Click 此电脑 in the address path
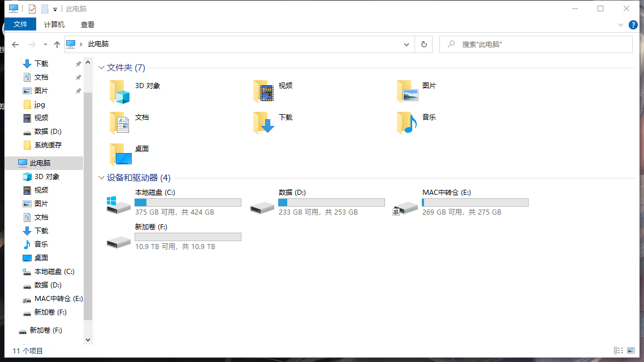Image resolution: width=644 pixels, height=362 pixels. tap(98, 44)
